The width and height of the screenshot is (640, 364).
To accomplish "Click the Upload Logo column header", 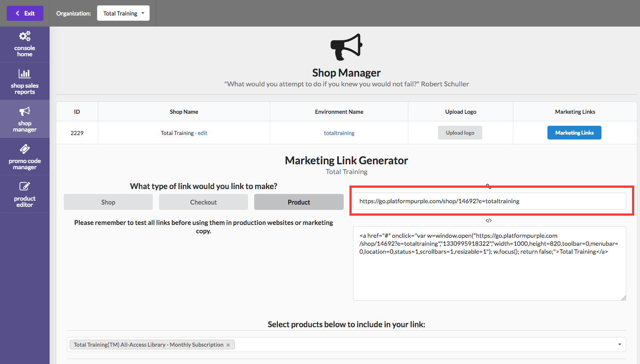I will pos(461,112).
